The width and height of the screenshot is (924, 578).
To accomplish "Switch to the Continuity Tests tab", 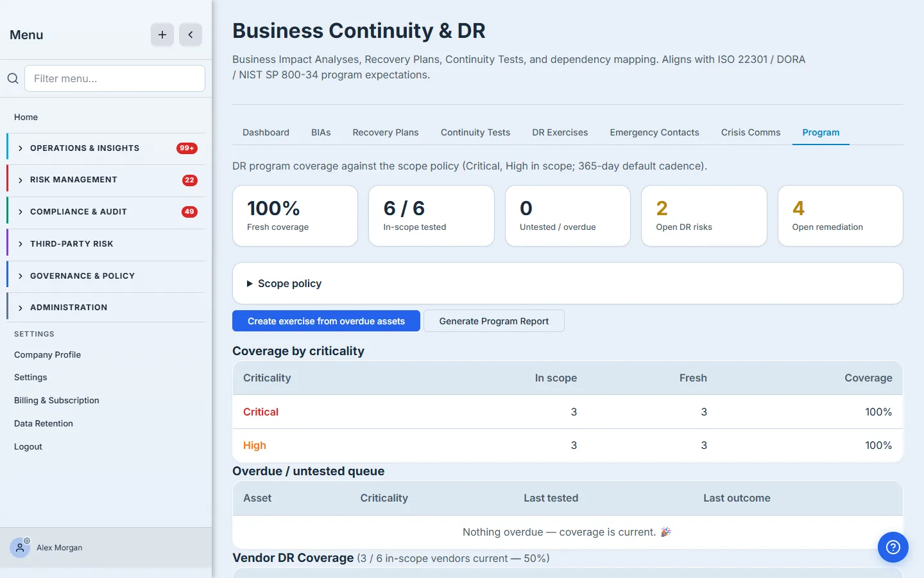I will (x=475, y=132).
